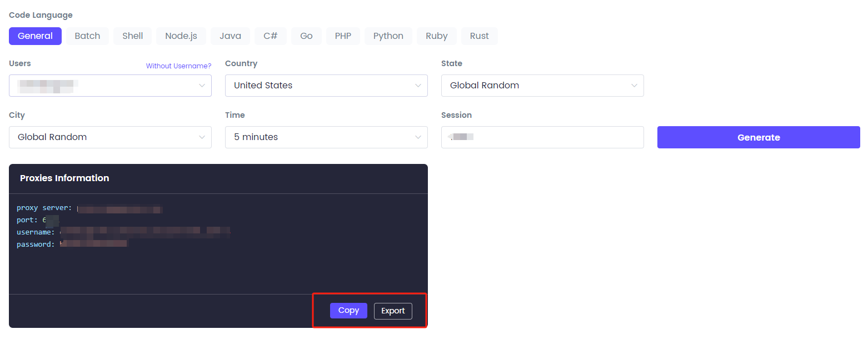Open the Time dropdown set to 5 minutes
The image size is (868, 339).
326,137
